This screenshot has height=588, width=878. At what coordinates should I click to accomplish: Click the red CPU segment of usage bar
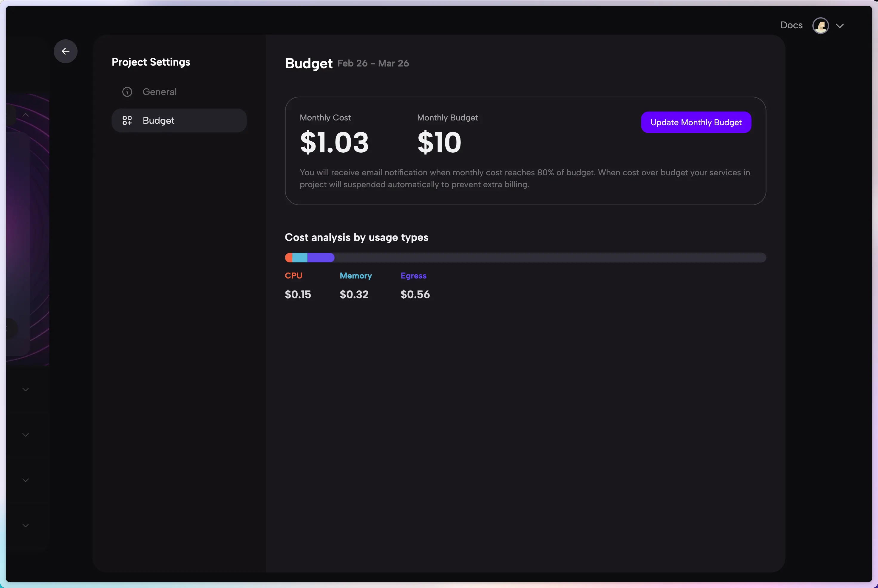click(x=289, y=258)
